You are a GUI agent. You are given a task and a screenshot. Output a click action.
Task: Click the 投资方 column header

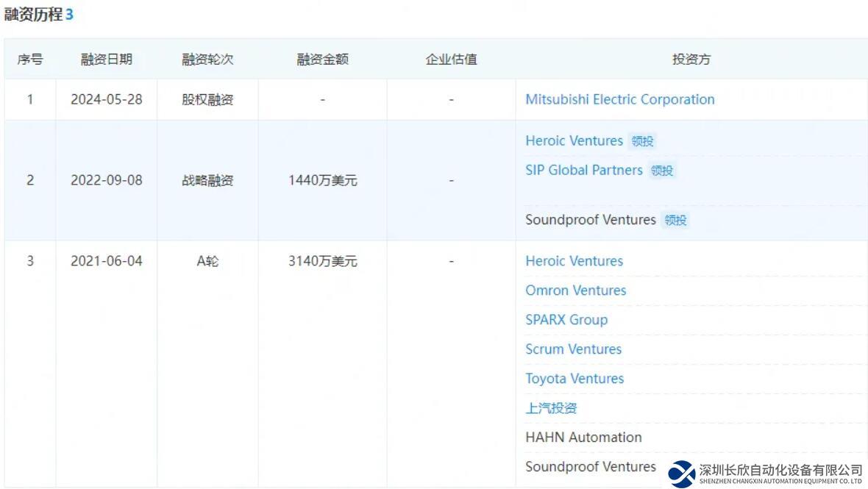coord(691,60)
